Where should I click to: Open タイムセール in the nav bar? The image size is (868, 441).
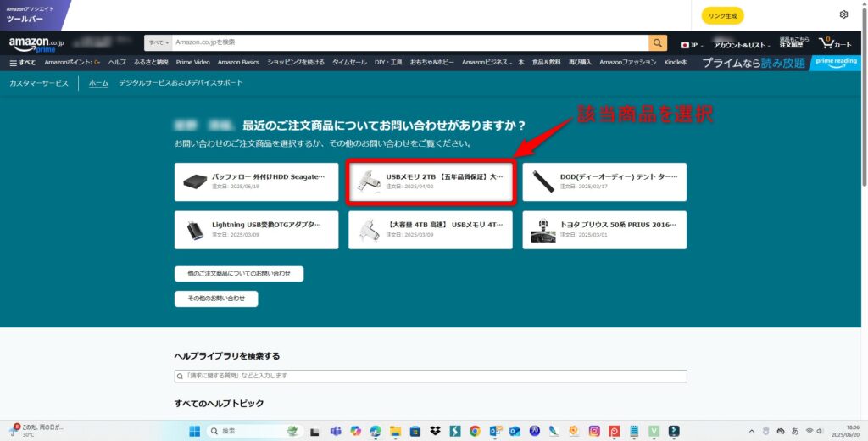pos(350,63)
